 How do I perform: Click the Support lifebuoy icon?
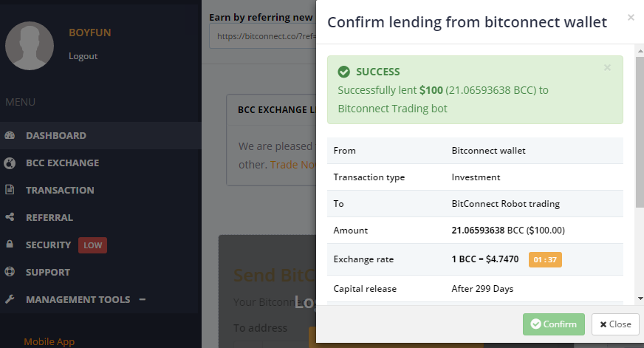pyautogui.click(x=10, y=273)
